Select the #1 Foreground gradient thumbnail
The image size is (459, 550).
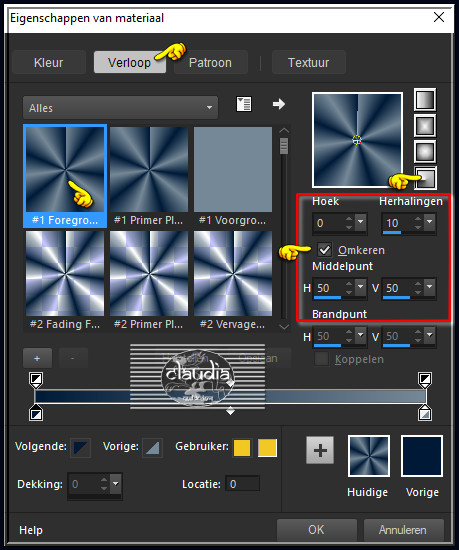(x=65, y=176)
